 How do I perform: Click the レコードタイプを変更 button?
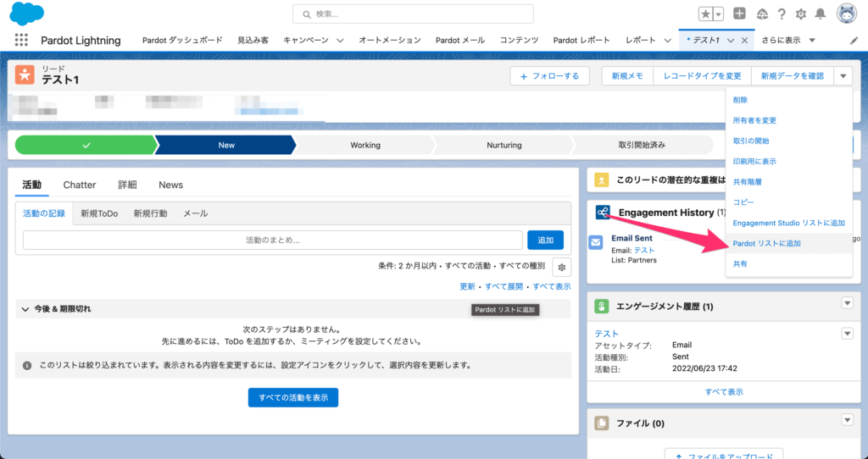pos(702,75)
